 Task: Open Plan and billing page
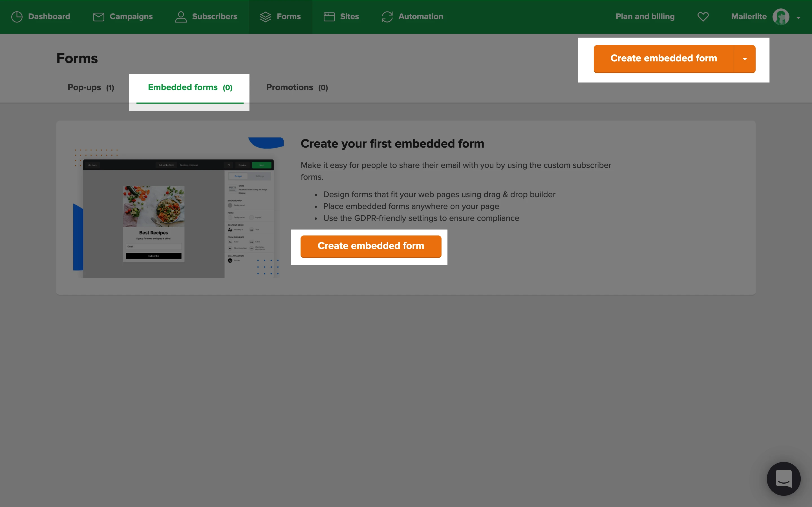[645, 17]
